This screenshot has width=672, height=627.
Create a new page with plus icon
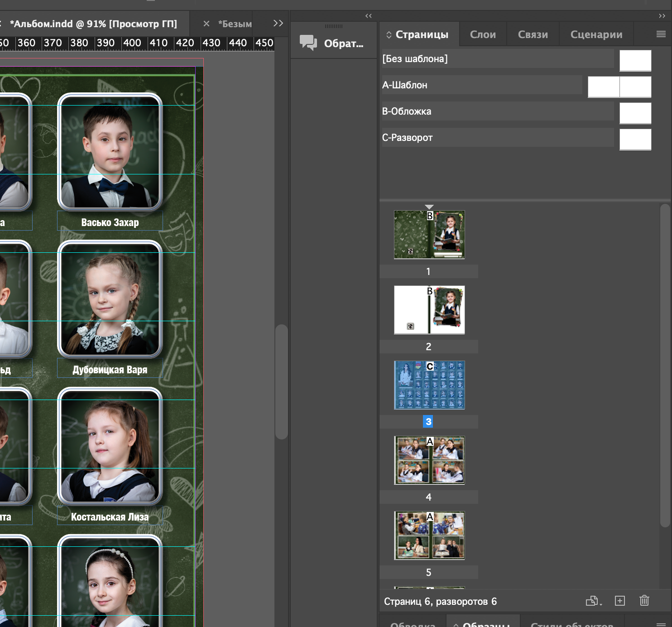tap(620, 601)
